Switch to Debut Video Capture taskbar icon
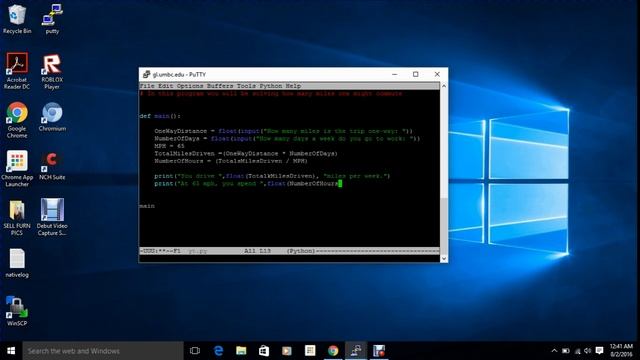Image resolution: width=640 pixels, height=360 pixels. 379,351
